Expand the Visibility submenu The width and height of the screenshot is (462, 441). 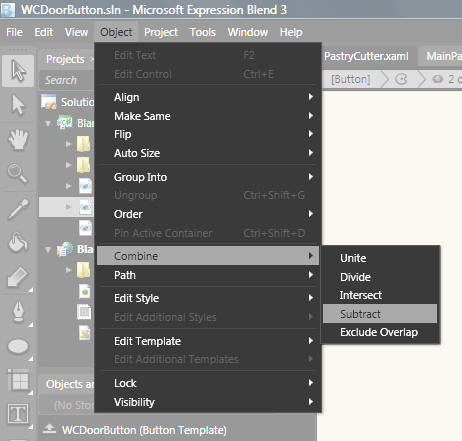pyautogui.click(x=208, y=402)
